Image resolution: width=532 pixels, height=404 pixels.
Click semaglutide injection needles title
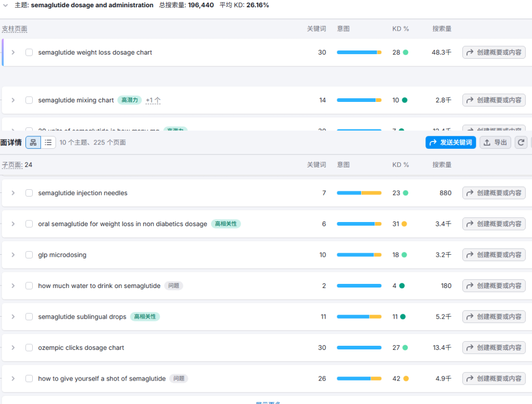pyautogui.click(x=83, y=193)
